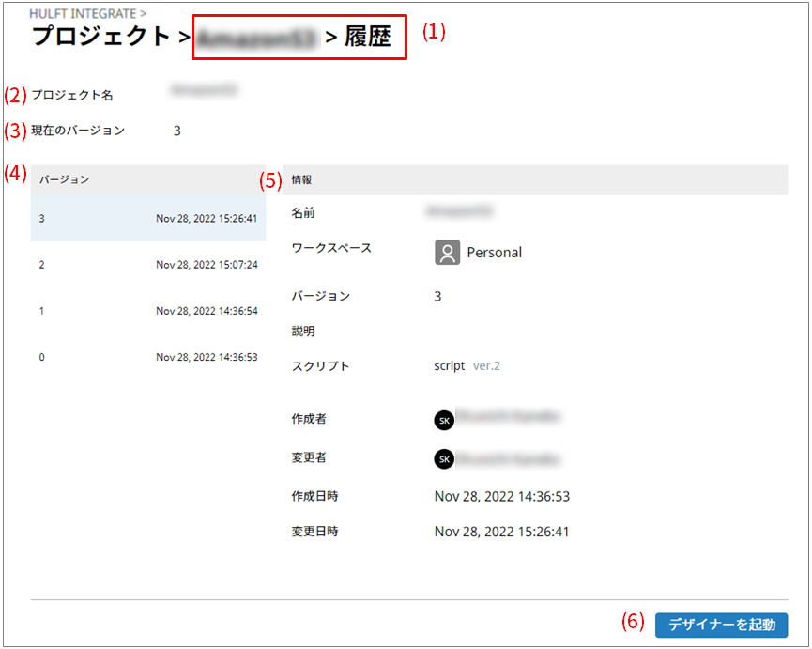The height and width of the screenshot is (649, 812).
Task: Select the version 0 row dated 14:36:53
Action: pyautogui.click(x=148, y=357)
